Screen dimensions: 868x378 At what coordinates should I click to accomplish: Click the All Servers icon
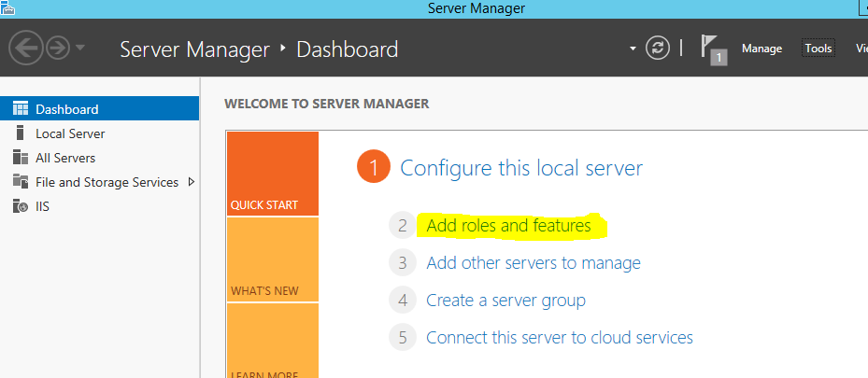click(21, 158)
